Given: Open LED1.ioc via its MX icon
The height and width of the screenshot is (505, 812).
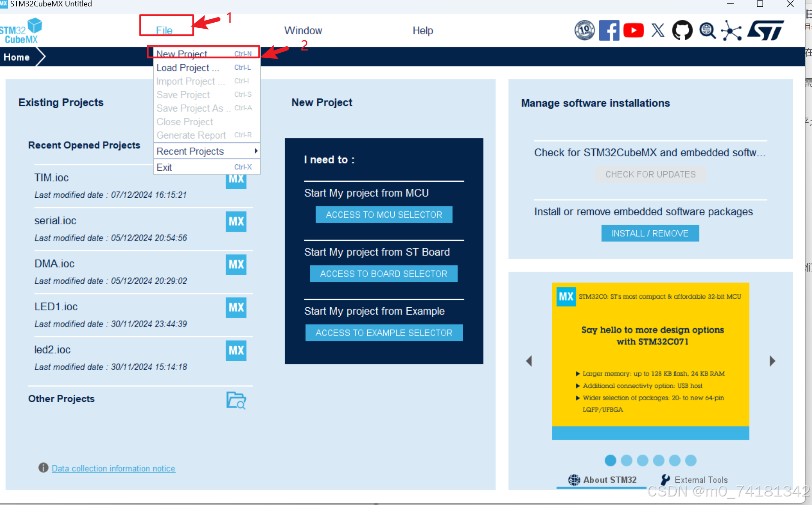Looking at the screenshot, I should click(236, 307).
